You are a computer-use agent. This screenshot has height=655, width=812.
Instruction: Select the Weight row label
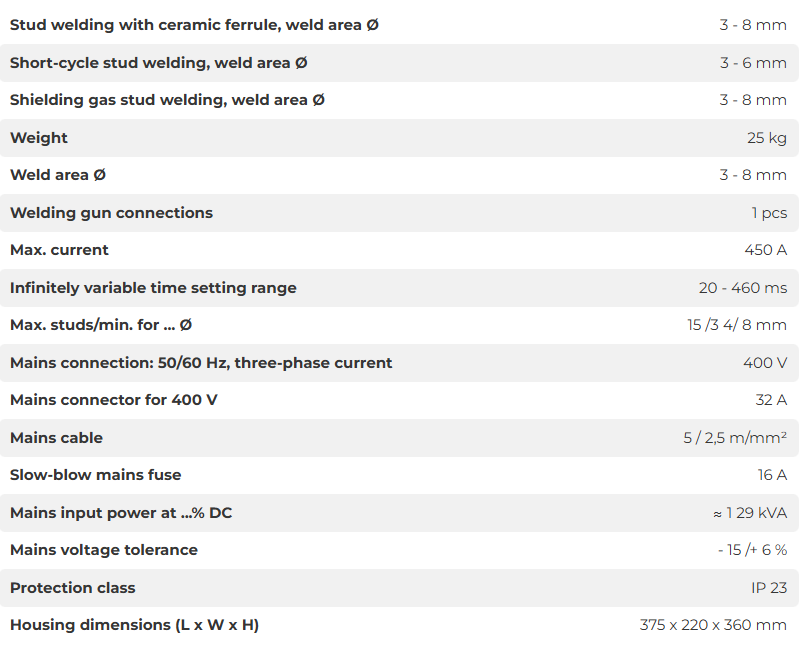tap(39, 138)
